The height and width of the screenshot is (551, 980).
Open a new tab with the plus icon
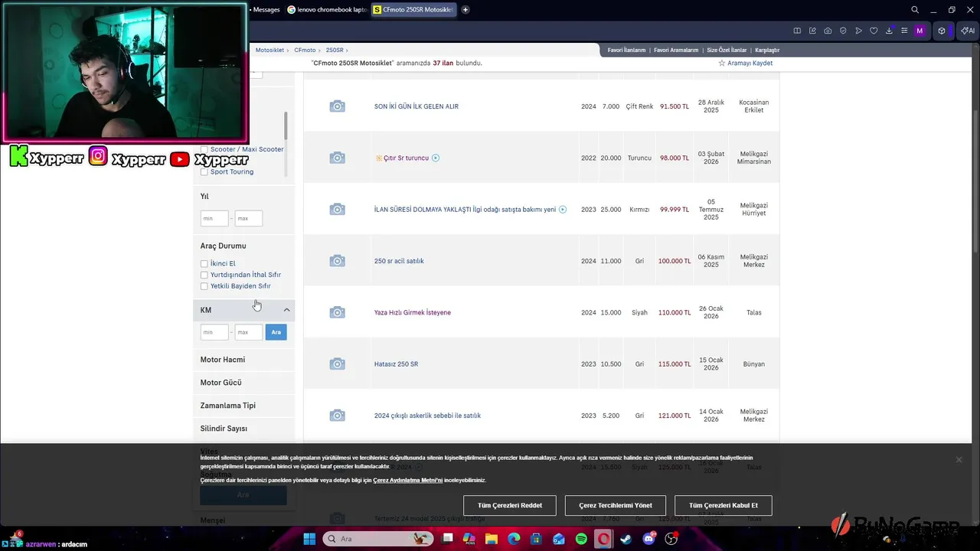click(x=465, y=10)
